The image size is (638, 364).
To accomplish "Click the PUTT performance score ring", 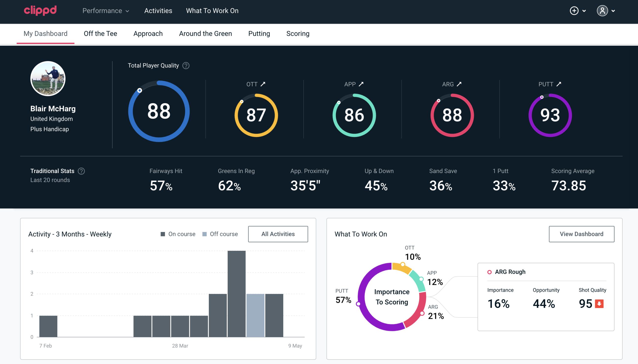I will tap(549, 115).
